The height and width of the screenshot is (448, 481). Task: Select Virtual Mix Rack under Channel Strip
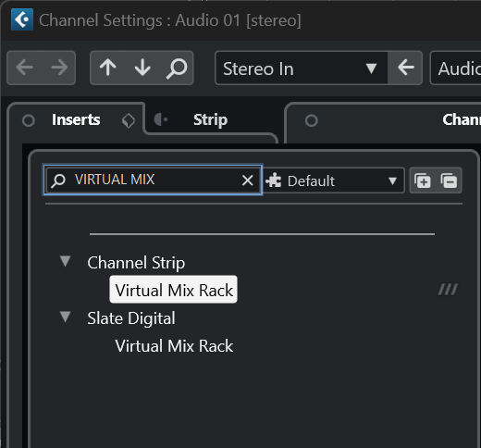click(x=174, y=290)
